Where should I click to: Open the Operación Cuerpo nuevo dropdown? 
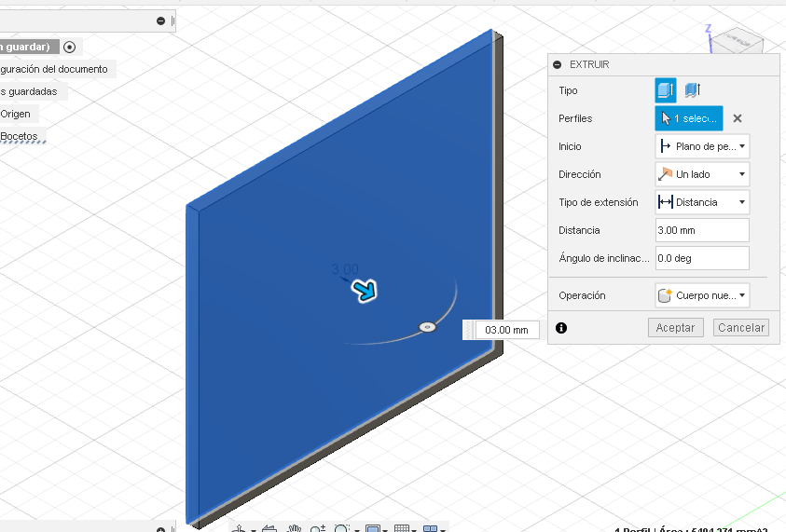pyautogui.click(x=702, y=295)
